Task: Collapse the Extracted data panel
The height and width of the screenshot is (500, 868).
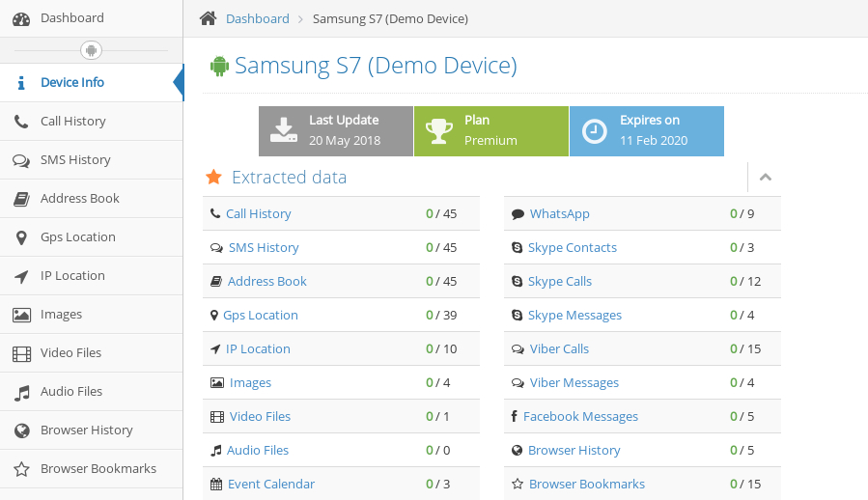Action: coord(765,178)
